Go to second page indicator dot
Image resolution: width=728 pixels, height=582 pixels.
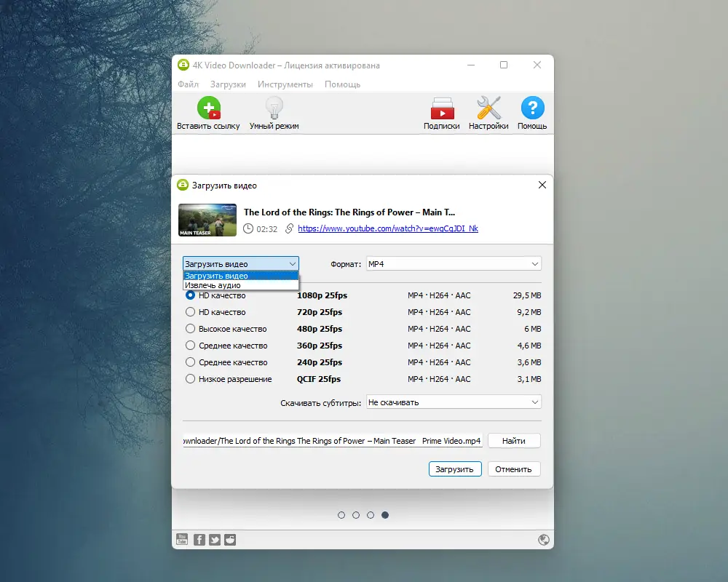(x=356, y=514)
